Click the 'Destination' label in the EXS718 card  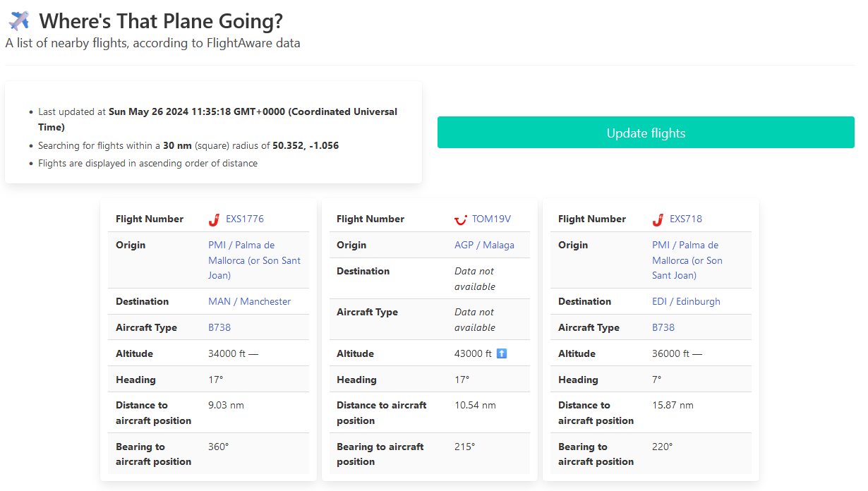(x=585, y=301)
